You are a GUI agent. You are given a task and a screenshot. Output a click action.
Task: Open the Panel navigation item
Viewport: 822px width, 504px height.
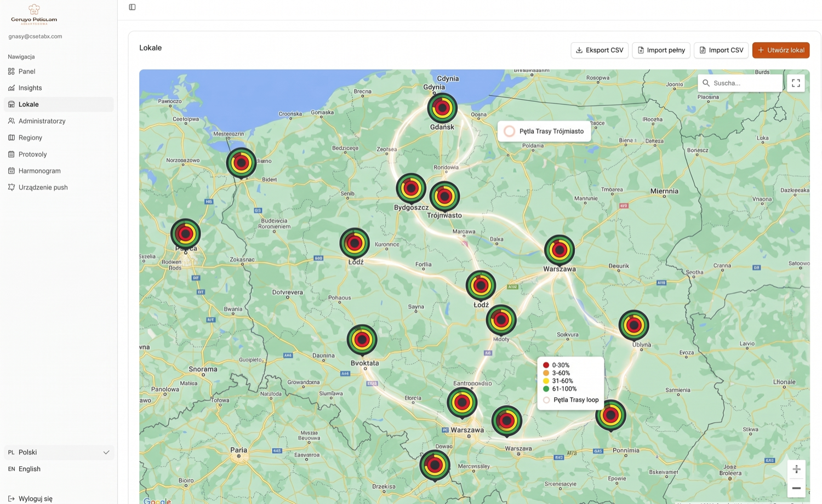tap(59, 71)
